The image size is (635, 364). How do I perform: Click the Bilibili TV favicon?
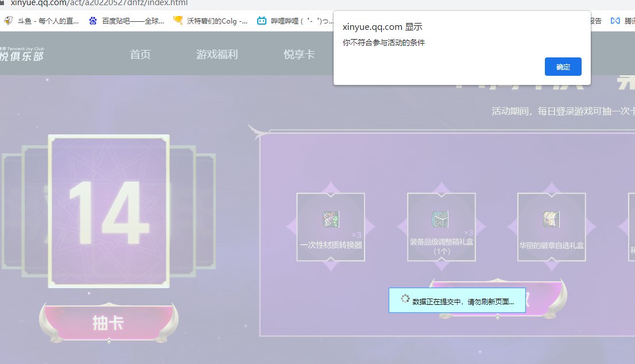click(x=262, y=21)
